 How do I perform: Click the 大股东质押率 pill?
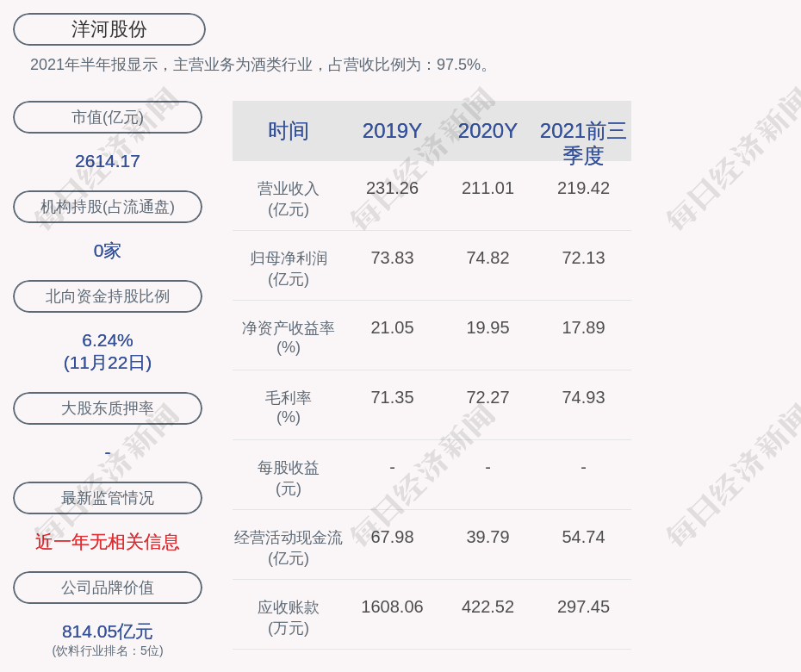click(x=108, y=408)
